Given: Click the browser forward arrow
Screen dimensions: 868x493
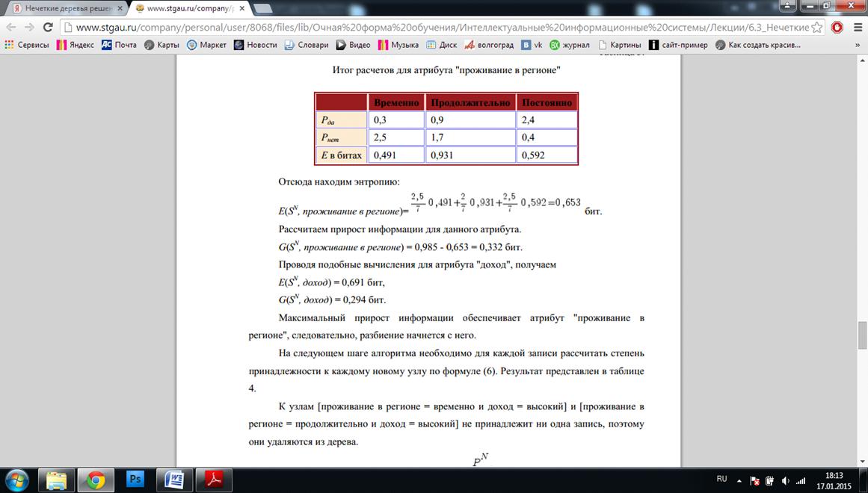Looking at the screenshot, I should click(x=29, y=27).
